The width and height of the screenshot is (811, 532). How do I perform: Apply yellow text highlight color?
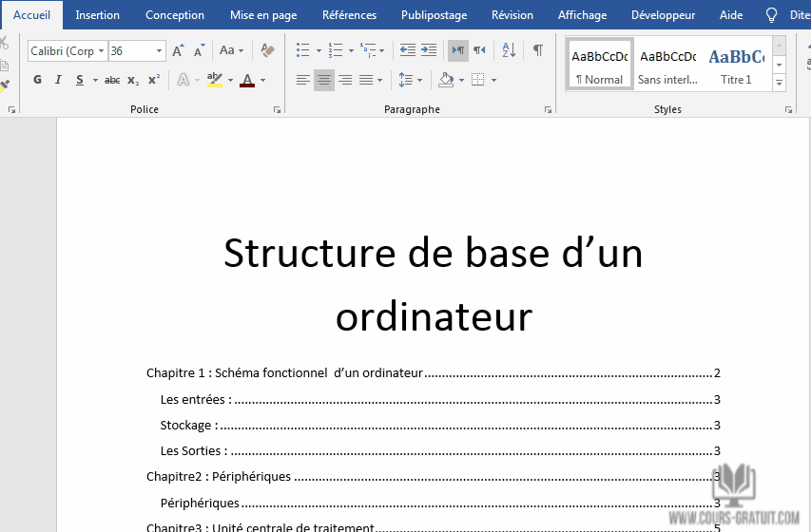tap(215, 80)
